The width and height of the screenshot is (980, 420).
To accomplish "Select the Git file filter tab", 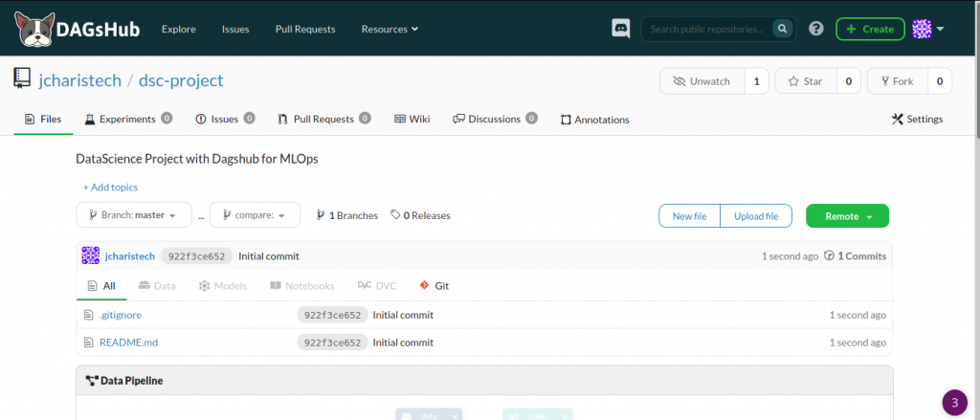I will pos(434,286).
